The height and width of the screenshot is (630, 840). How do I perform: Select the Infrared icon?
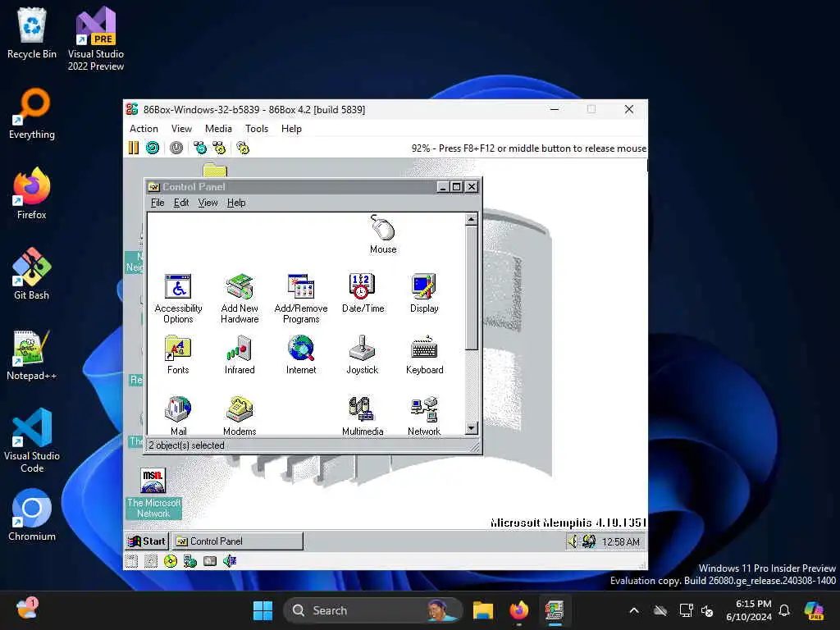(240, 354)
